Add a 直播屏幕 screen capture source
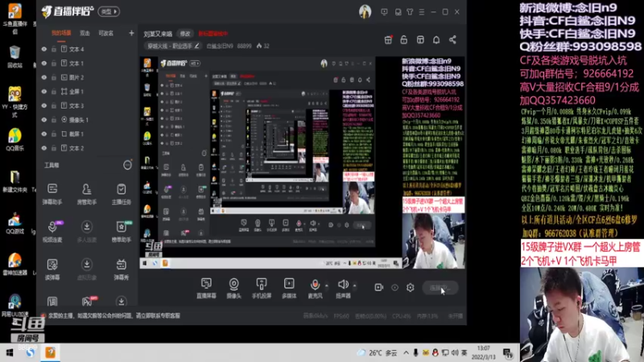 (206, 288)
